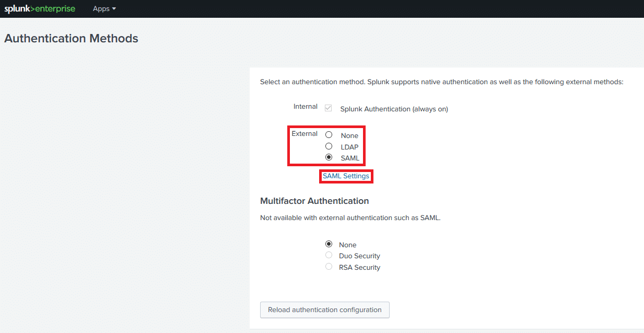Image resolution: width=644 pixels, height=333 pixels.
Task: Pick the RSA Security radio button
Action: pyautogui.click(x=329, y=267)
